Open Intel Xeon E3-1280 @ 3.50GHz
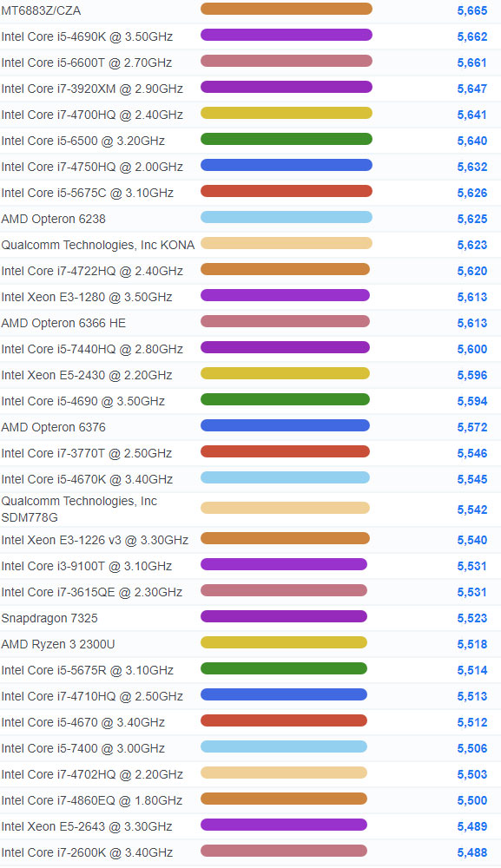 point(87,297)
